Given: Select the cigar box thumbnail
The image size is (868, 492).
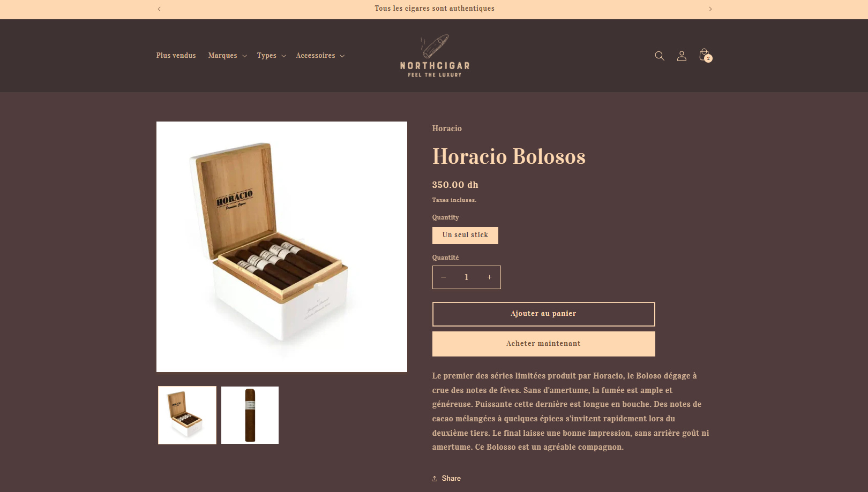Looking at the screenshot, I should pos(187,415).
